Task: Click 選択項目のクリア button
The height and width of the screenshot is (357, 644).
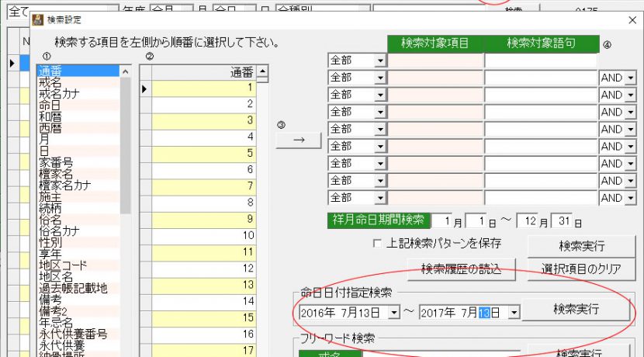Action: coord(581,269)
